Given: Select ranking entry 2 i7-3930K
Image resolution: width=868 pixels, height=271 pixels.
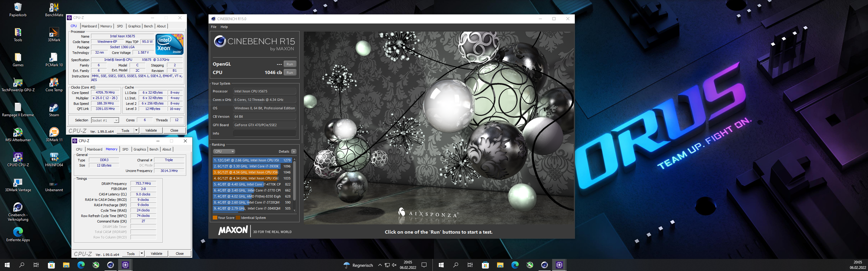Looking at the screenshot, I should [252, 166].
